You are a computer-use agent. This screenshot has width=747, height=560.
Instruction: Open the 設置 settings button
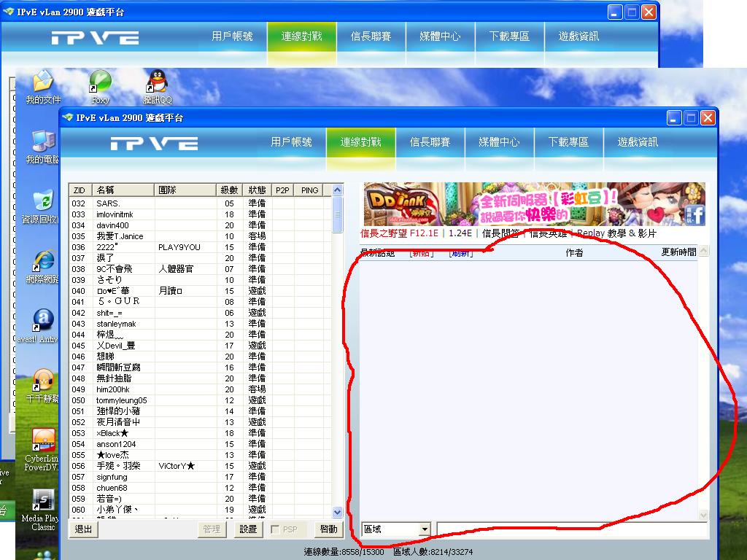tap(248, 529)
